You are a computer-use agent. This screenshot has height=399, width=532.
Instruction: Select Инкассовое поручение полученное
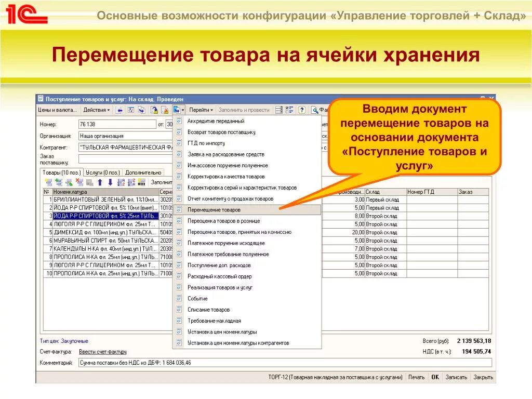click(247, 166)
